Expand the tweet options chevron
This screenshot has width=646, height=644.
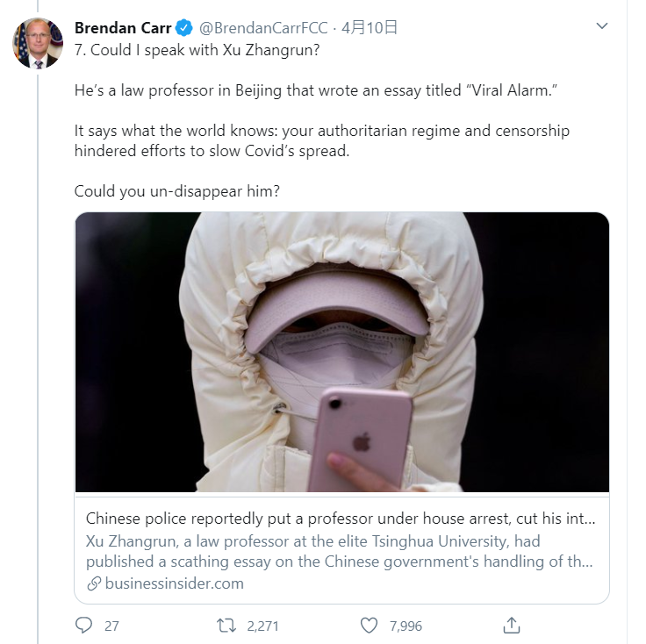(602, 26)
